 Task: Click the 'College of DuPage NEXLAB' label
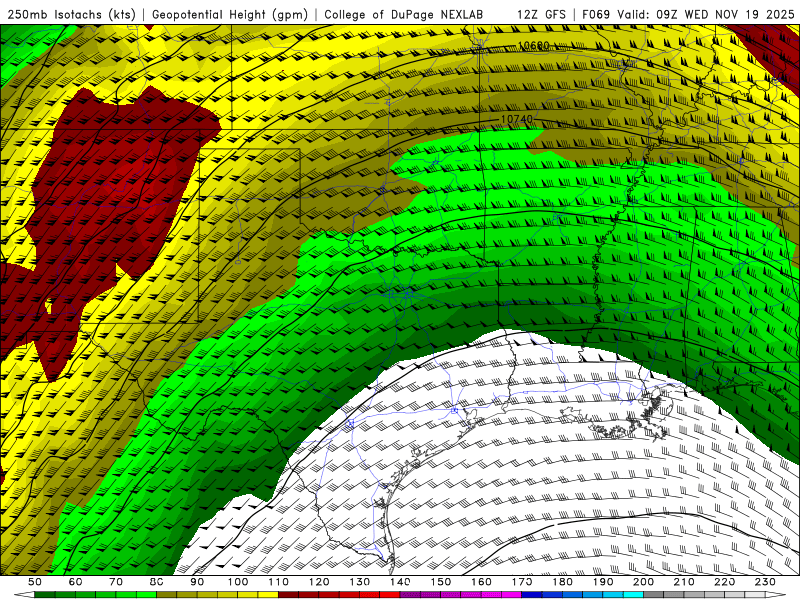[404, 14]
